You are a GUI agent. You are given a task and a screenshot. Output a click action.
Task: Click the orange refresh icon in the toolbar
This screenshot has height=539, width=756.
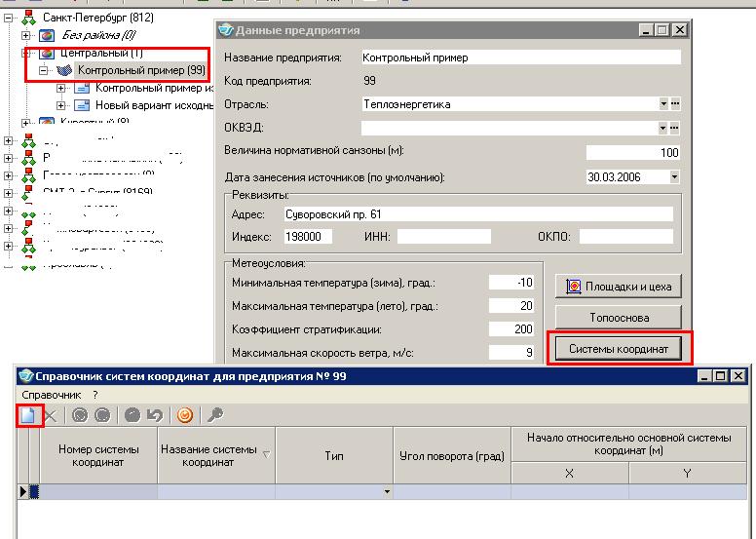pos(184,415)
